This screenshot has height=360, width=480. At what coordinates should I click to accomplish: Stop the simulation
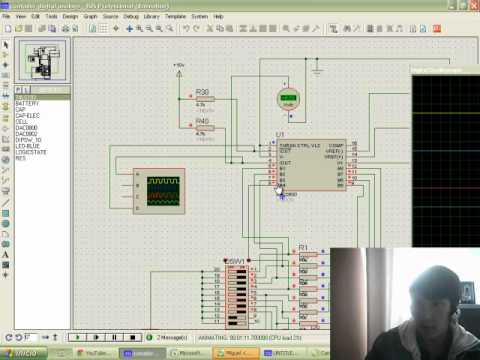[133, 337]
